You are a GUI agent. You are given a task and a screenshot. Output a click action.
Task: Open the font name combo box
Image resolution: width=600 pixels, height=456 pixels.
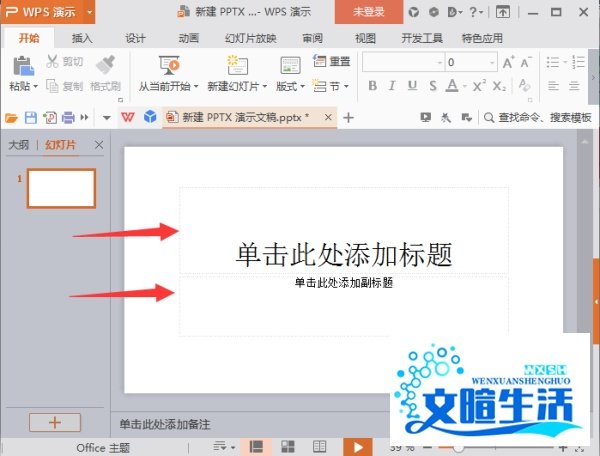pos(403,62)
